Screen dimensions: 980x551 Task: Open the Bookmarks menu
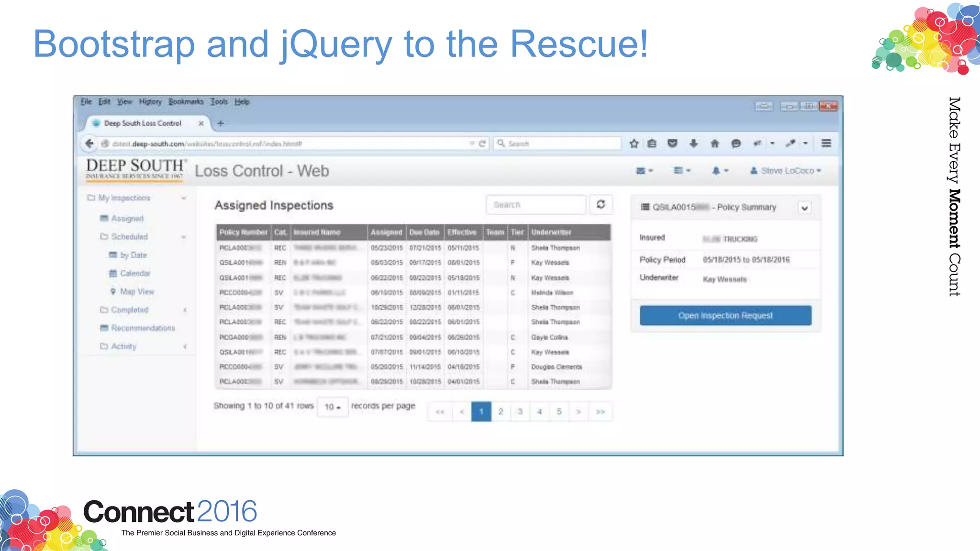(186, 101)
